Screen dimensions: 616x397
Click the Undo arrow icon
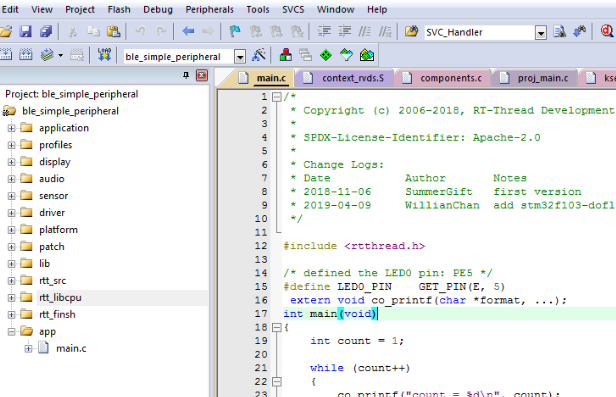(141, 31)
